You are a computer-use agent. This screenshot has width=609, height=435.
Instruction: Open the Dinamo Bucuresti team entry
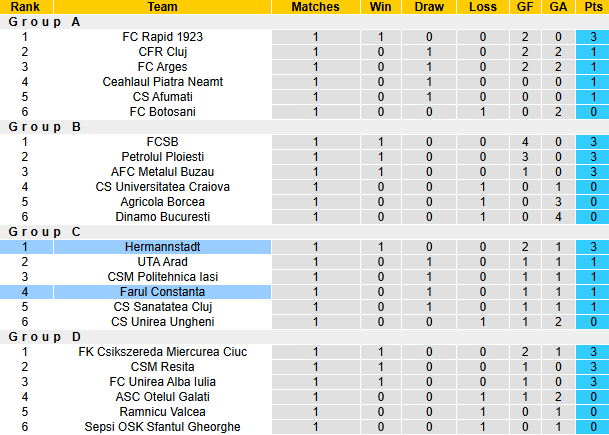(x=162, y=217)
